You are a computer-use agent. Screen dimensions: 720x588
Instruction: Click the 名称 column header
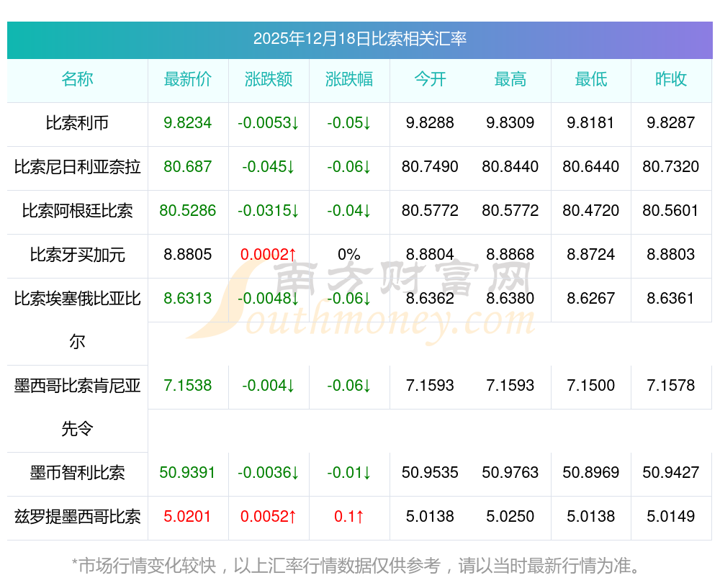click(x=77, y=80)
